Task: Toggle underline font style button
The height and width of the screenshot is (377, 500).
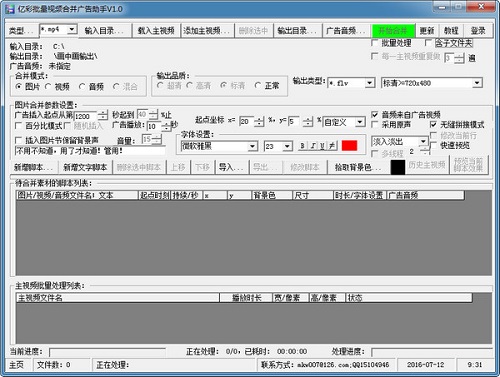Action: (x=322, y=146)
